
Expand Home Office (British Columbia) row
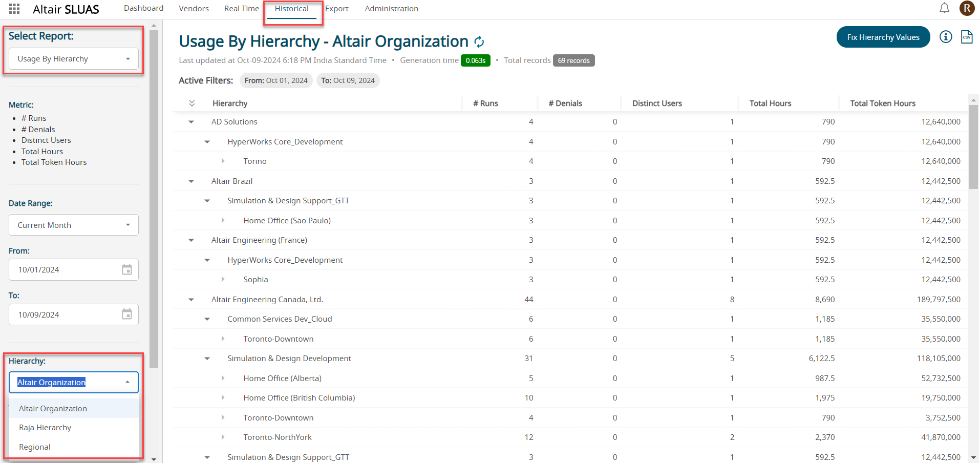(x=223, y=398)
